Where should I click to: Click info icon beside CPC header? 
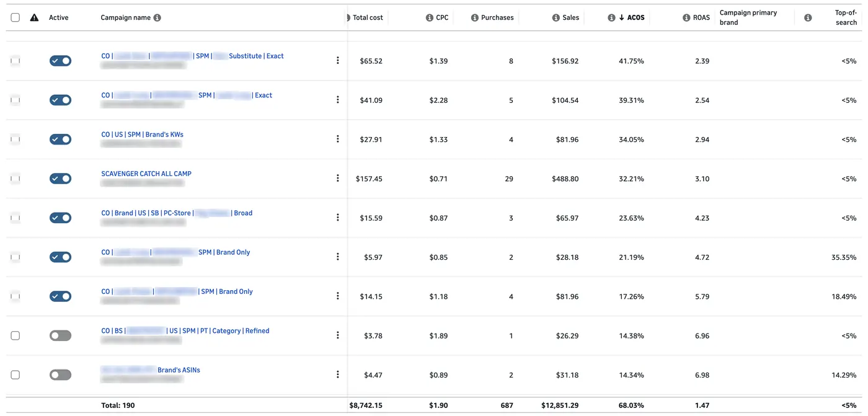[430, 17]
